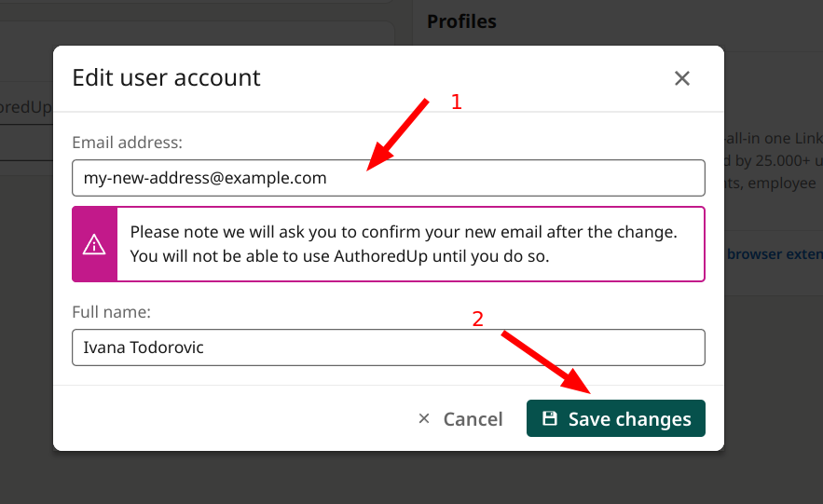Click the Save changes button label
The image size is (823, 504).
click(629, 418)
